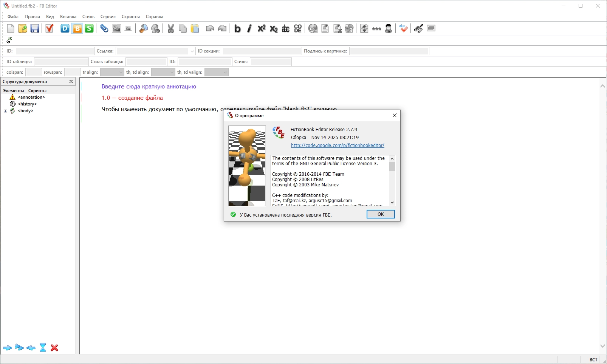The height and width of the screenshot is (364, 607).
Task: Click the paperclip attachment icon
Action: click(104, 29)
